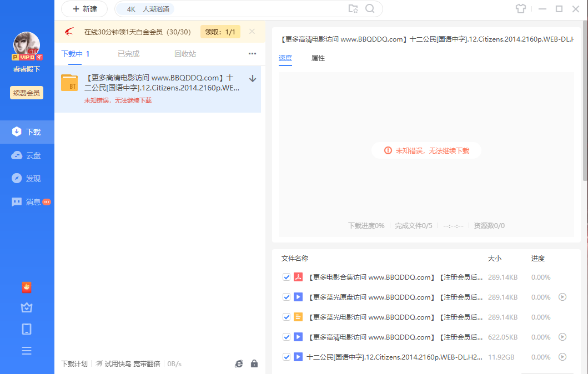Open the mobile phone icon in the sidebar
This screenshot has width=588, height=374.
pyautogui.click(x=27, y=329)
